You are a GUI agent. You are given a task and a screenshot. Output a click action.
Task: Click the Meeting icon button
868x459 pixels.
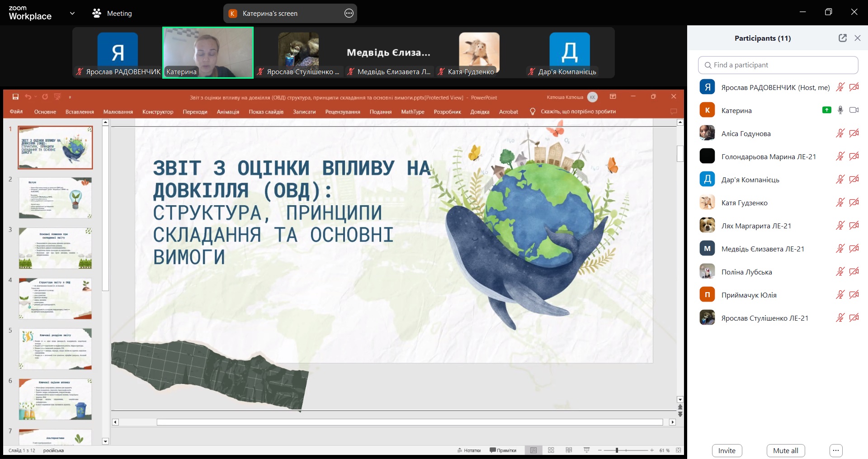coord(112,14)
